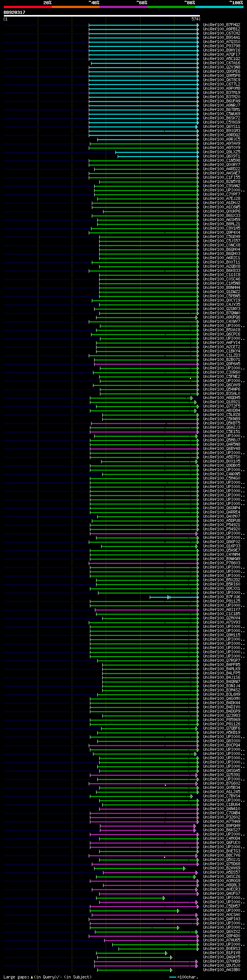
Task: Select the UniRef100_Q9LXZ5 label
Action: point(222,152)
